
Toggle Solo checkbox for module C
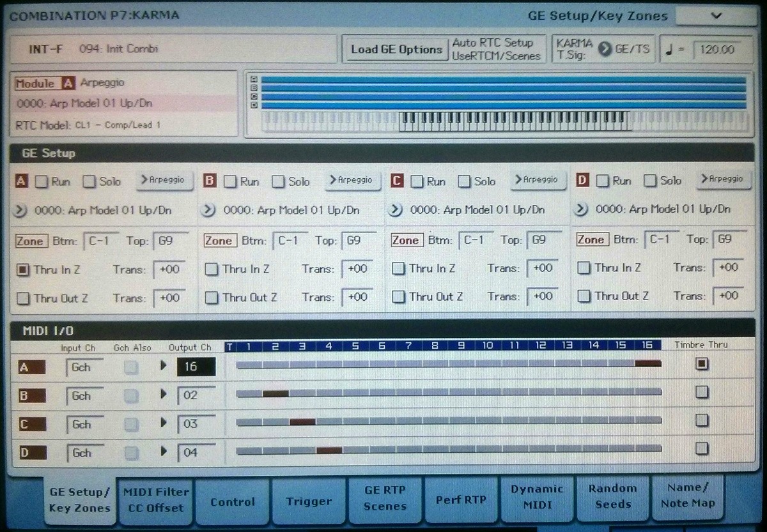[x=465, y=181]
